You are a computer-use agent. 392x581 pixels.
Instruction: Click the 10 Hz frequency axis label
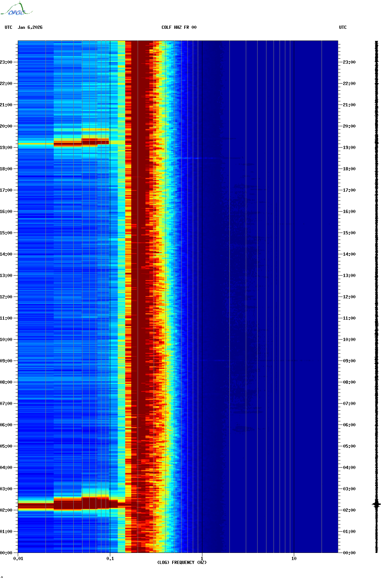click(294, 559)
